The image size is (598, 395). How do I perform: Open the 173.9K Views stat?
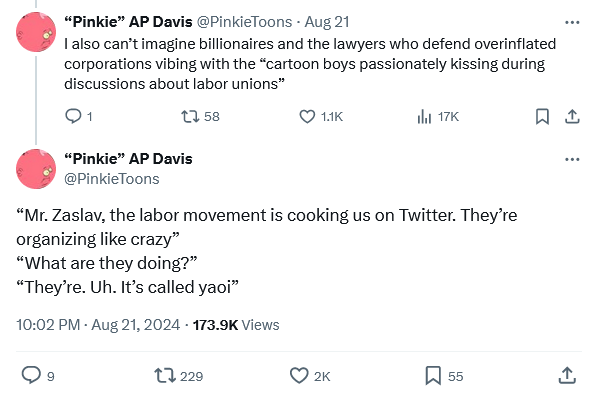point(236,325)
